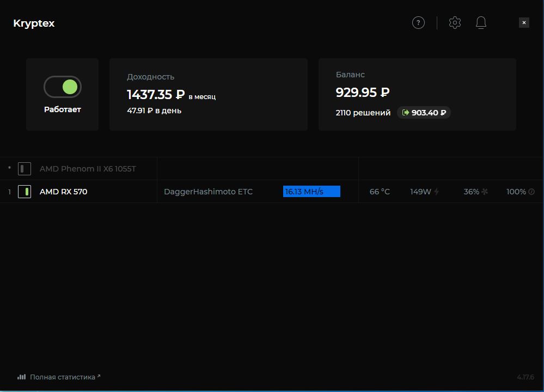
Task: Click the version number 4.17.6
Action: tap(525, 377)
